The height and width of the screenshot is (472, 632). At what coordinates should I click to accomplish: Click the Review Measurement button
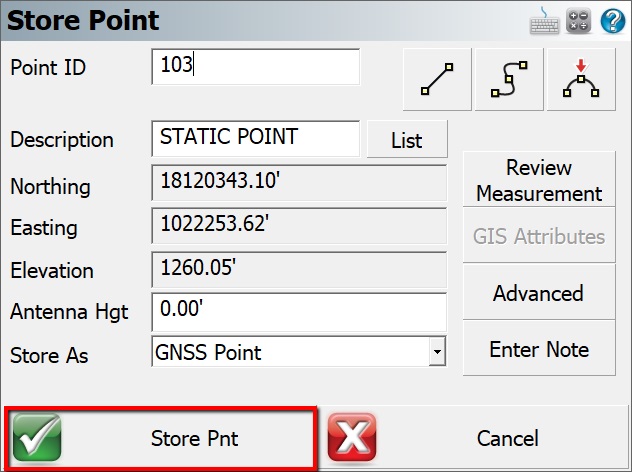[x=538, y=180]
